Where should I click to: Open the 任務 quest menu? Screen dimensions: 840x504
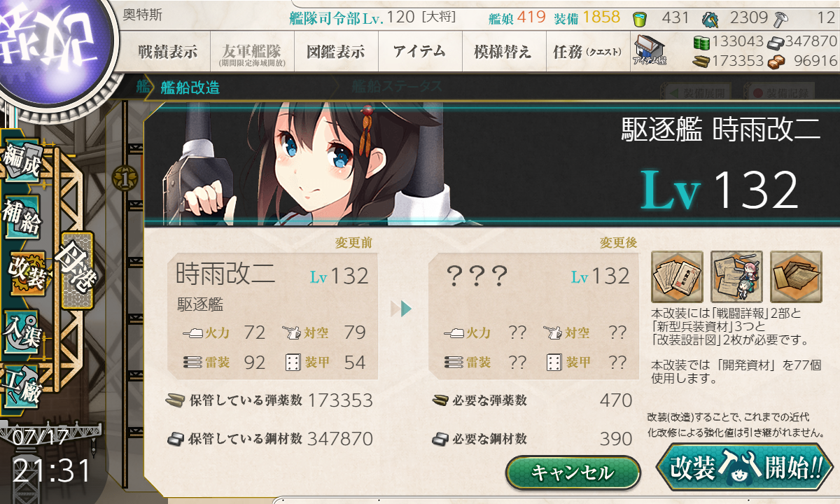tap(587, 51)
